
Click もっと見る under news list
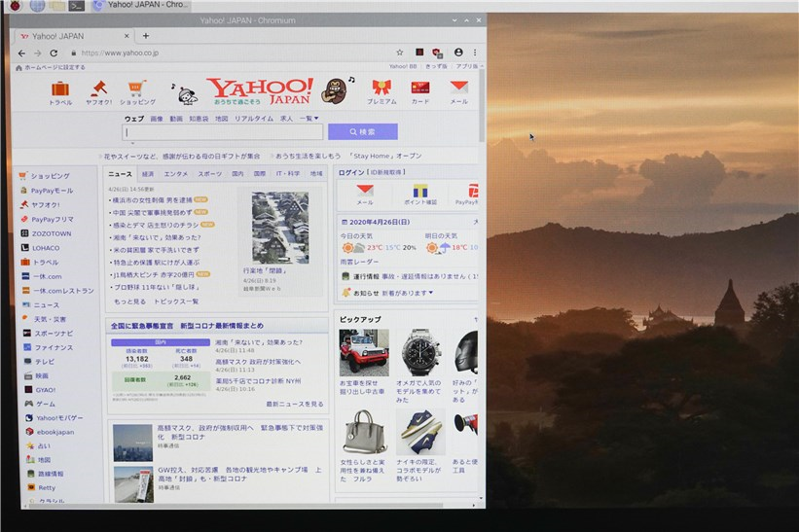tap(129, 301)
